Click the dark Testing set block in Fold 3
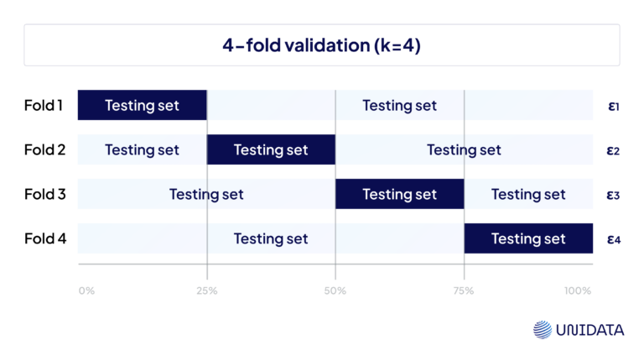Image resolution: width=644 pixels, height=356 pixels. coord(400,194)
